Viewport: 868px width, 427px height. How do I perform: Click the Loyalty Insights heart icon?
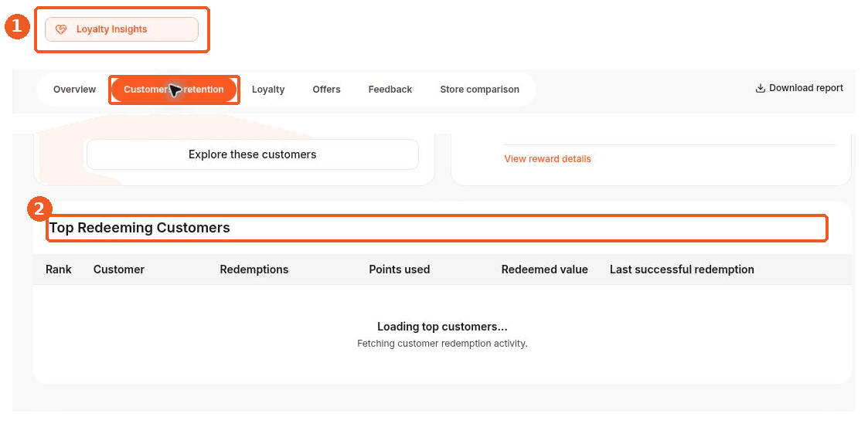click(x=61, y=29)
